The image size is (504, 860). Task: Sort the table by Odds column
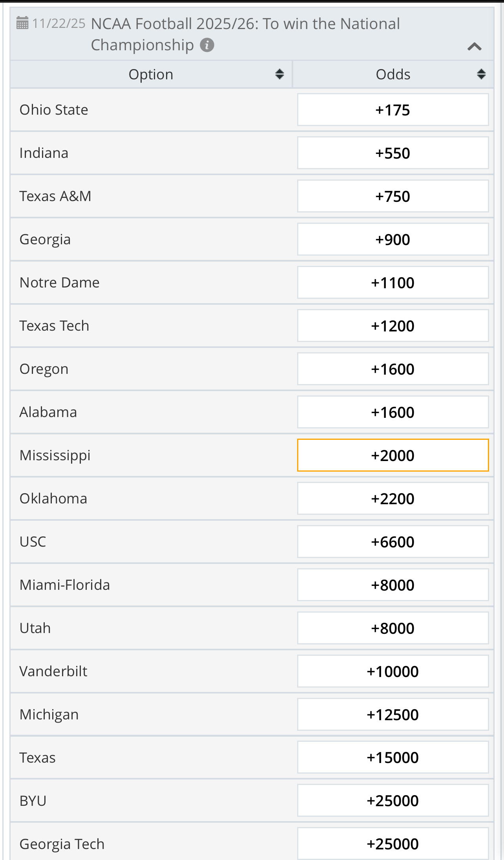click(481, 74)
